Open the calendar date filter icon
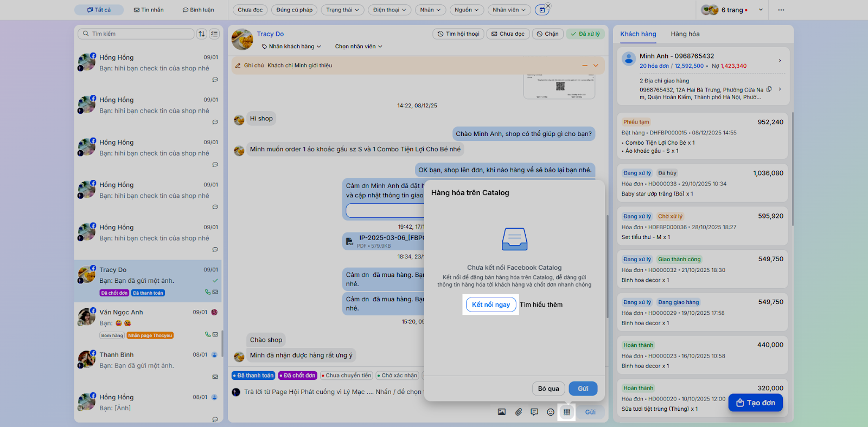The image size is (868, 427). (x=541, y=10)
